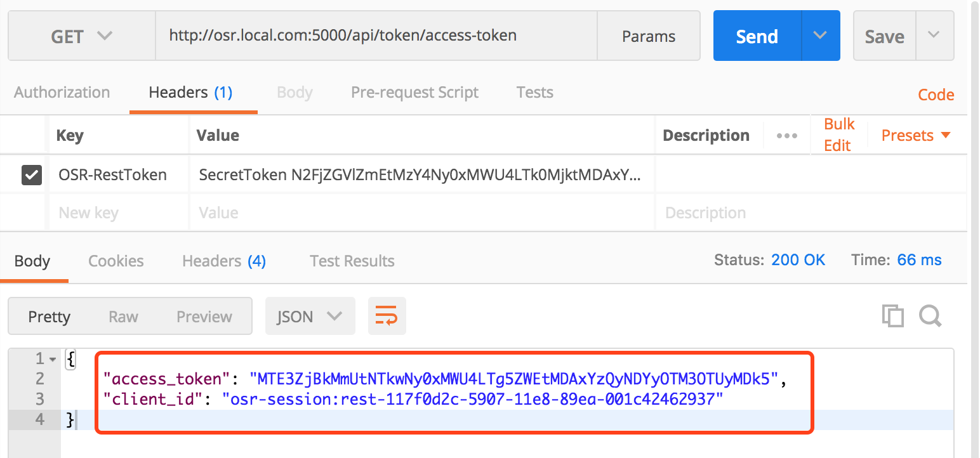Switch to Preview view
980x458 pixels.
point(204,317)
